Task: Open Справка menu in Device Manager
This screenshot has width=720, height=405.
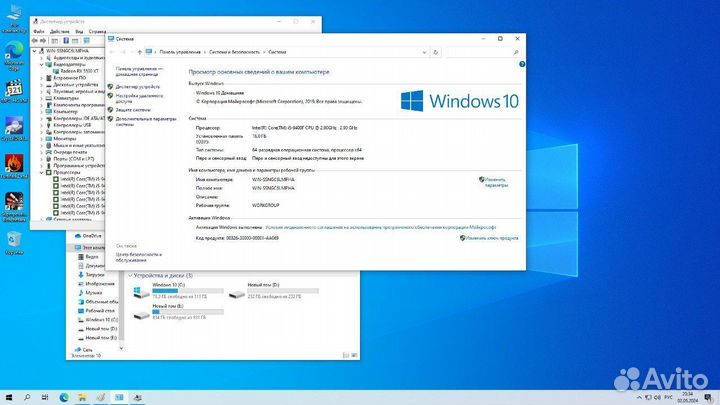Action: (x=97, y=31)
